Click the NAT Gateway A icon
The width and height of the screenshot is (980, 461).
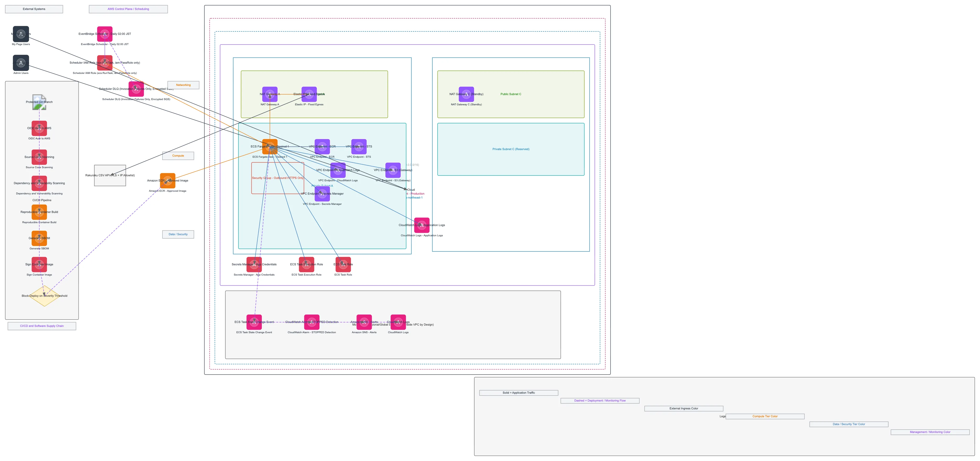[x=270, y=94]
